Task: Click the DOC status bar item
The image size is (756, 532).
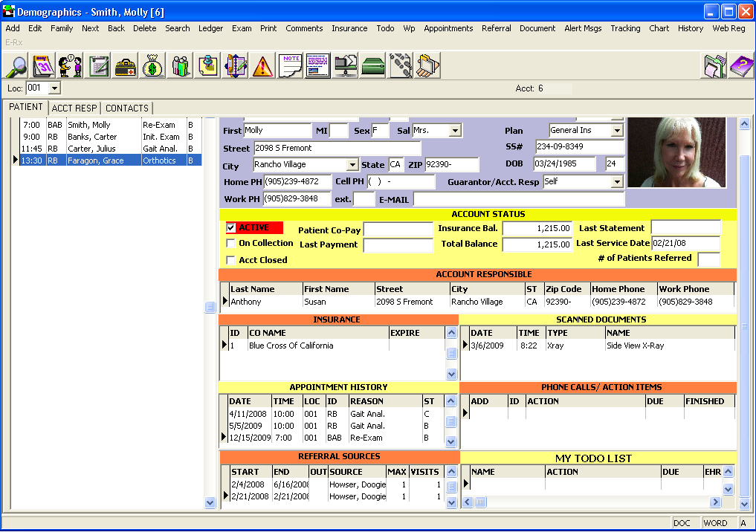Action: tap(681, 523)
